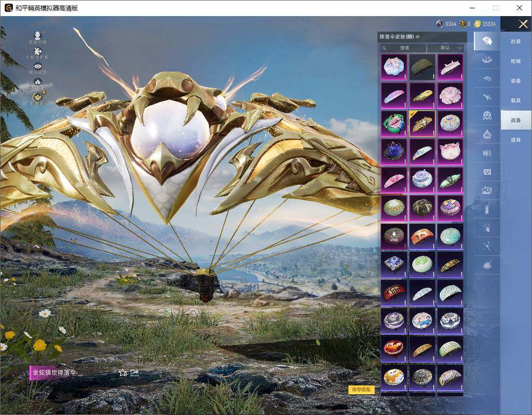
Task: Select the robot companion category icon
Action: tap(487, 135)
